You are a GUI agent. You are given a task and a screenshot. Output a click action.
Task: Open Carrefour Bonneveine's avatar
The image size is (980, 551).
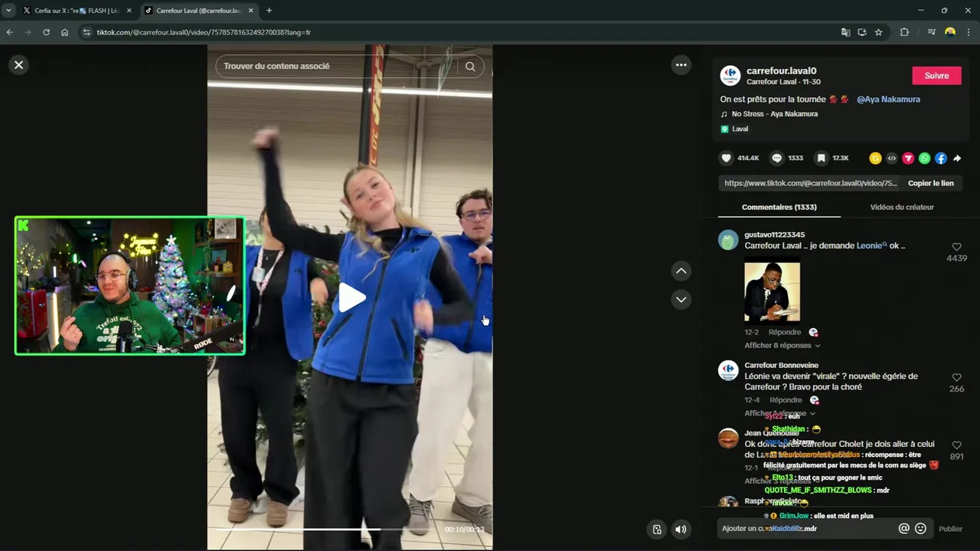coord(728,371)
